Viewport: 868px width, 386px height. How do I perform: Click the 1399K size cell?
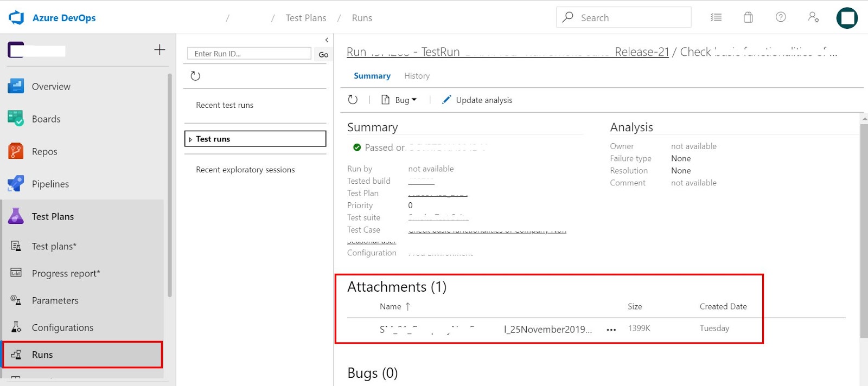pyautogui.click(x=639, y=328)
